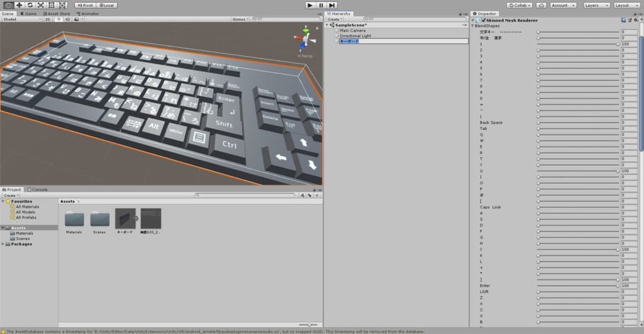This screenshot has height=334, width=644.
Task: Click the blend shape slider for U
Action: pos(577,170)
